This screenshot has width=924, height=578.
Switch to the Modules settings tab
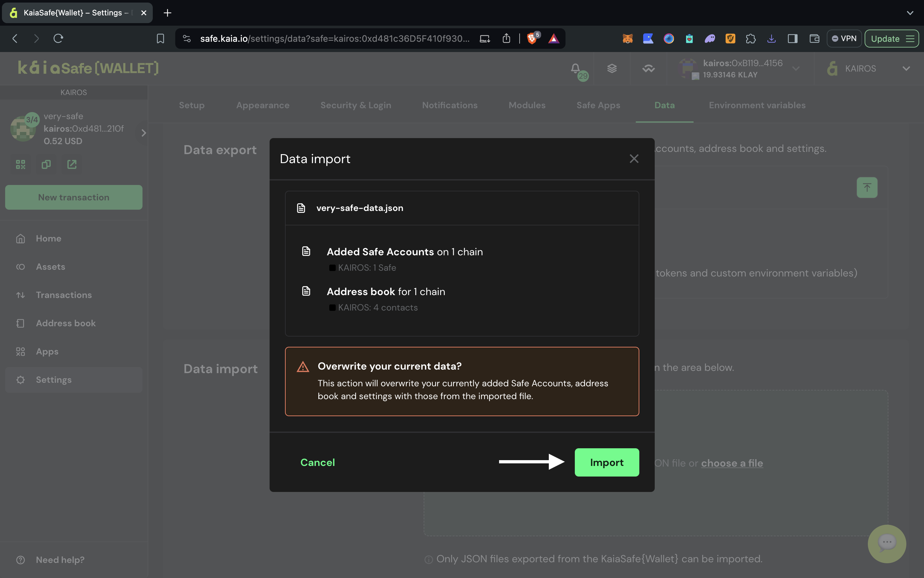pos(527,105)
